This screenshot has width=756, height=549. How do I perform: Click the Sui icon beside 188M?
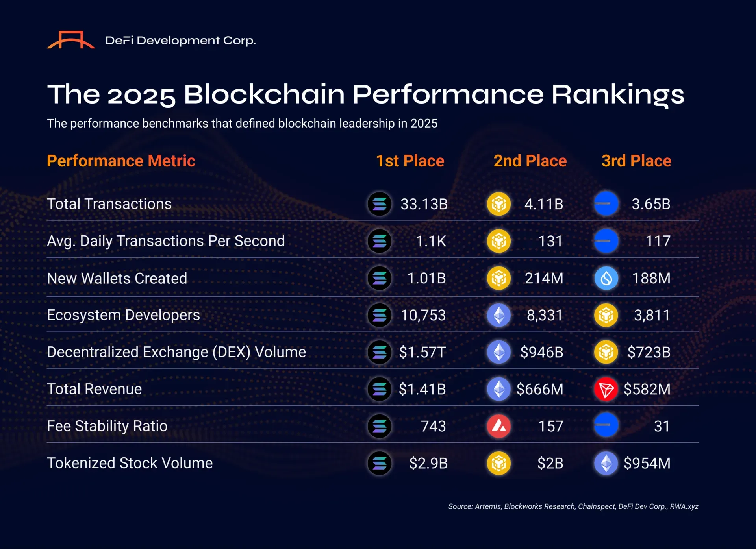(x=606, y=278)
